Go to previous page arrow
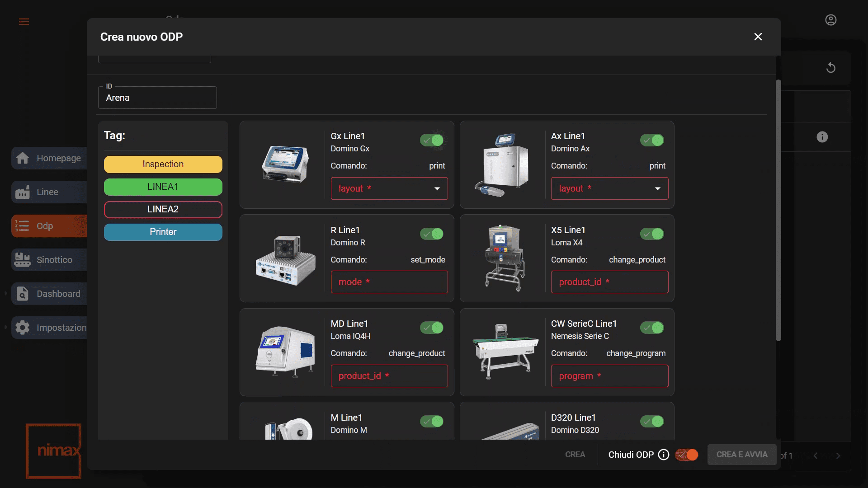The image size is (868, 488). point(816,456)
